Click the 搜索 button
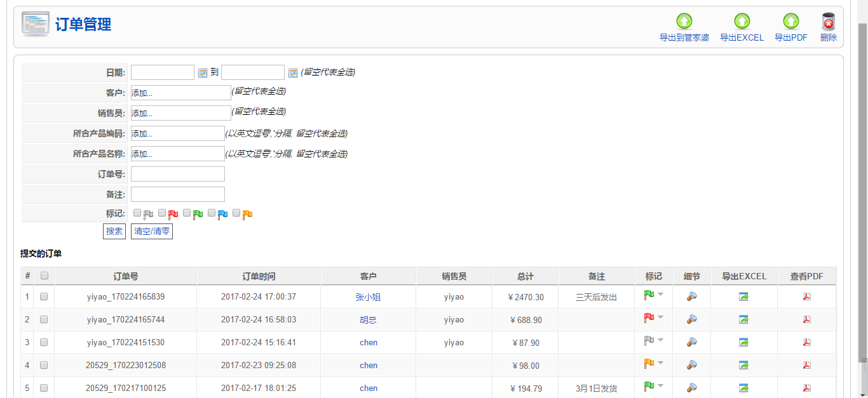 tap(114, 232)
